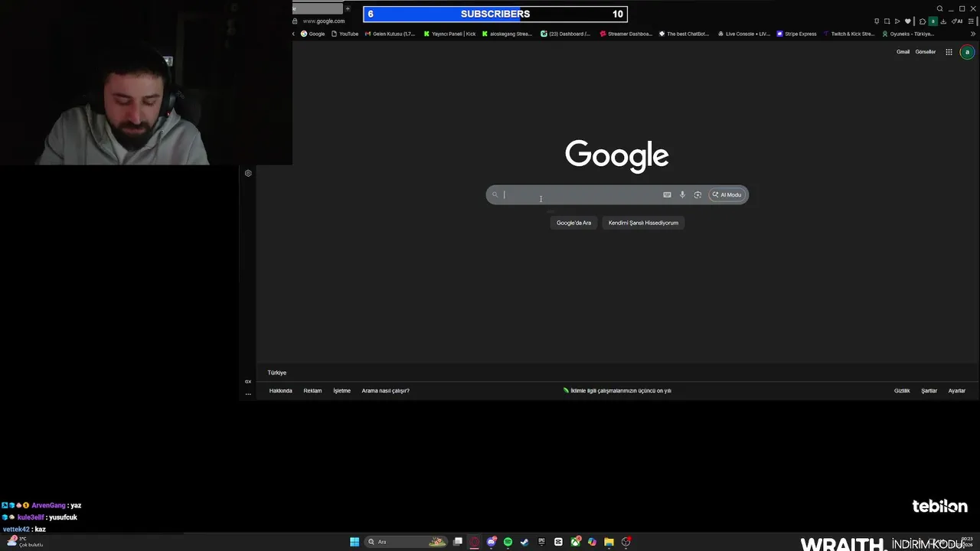Open the Ayarlar footer menu

tap(957, 391)
